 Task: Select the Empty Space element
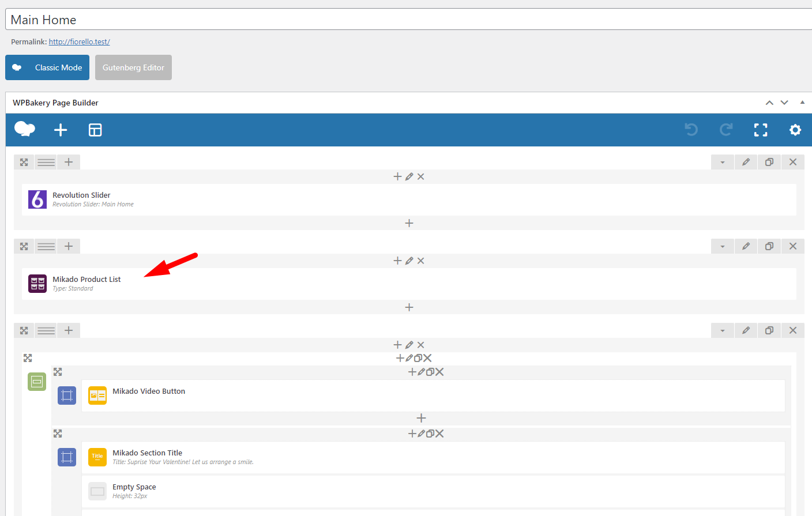433,491
